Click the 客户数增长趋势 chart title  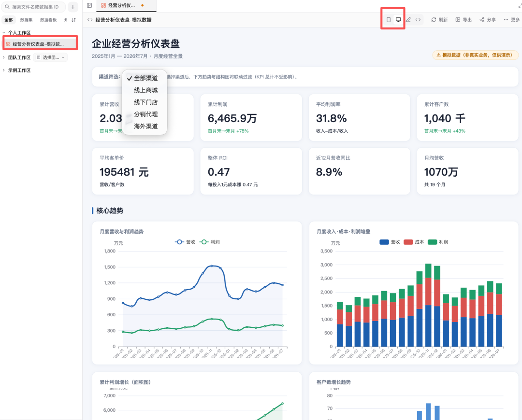333,382
